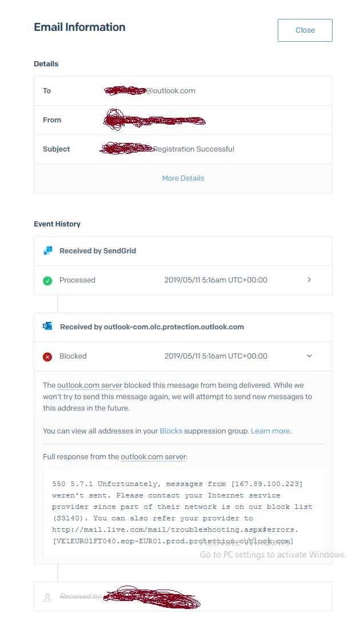Click the person icon beside Received by
The image size is (364, 617).
point(48,597)
